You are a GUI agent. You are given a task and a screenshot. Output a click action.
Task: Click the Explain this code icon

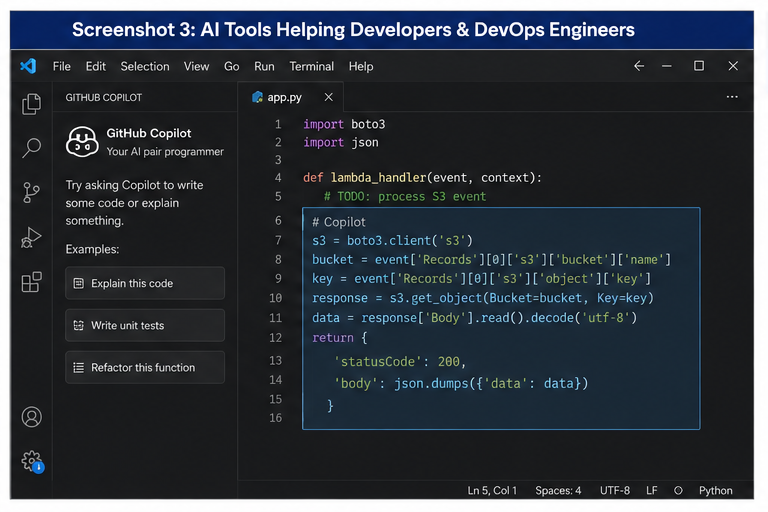(x=78, y=283)
